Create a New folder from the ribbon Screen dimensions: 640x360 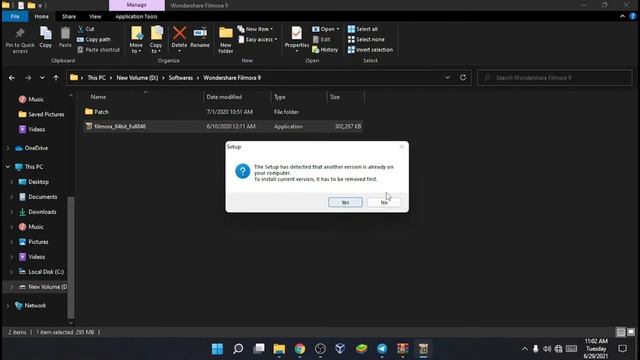coord(226,40)
